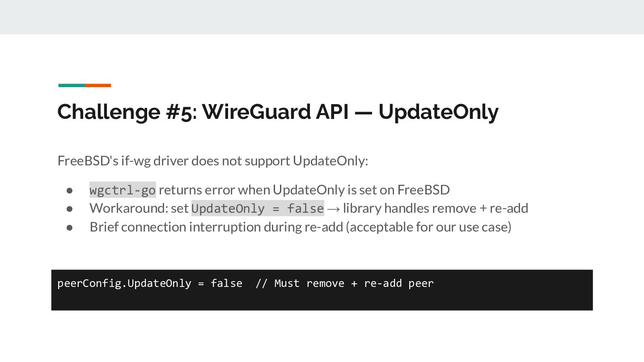Click the bullet dot before "Workaround"
644x362 pixels.
click(x=69, y=209)
